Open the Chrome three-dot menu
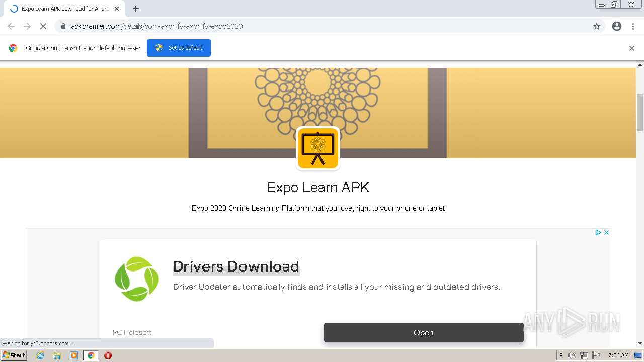Viewport: 644px width, 362px height. coord(633,26)
